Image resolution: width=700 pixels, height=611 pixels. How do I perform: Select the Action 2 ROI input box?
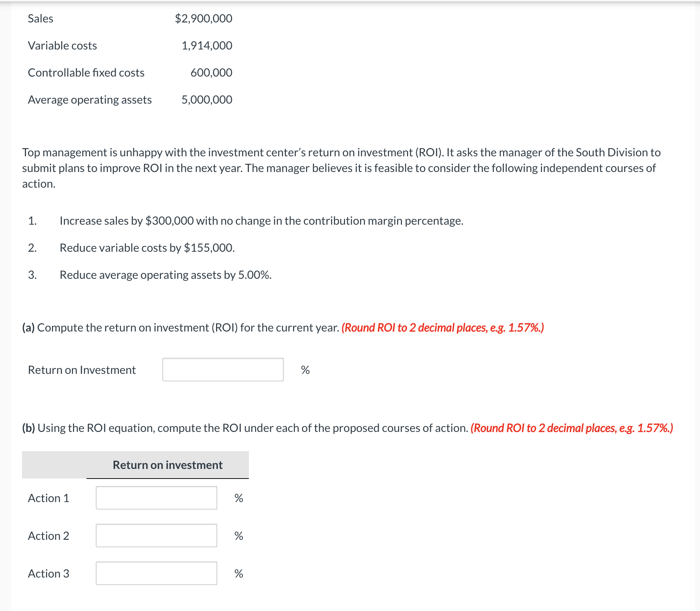tap(156, 536)
